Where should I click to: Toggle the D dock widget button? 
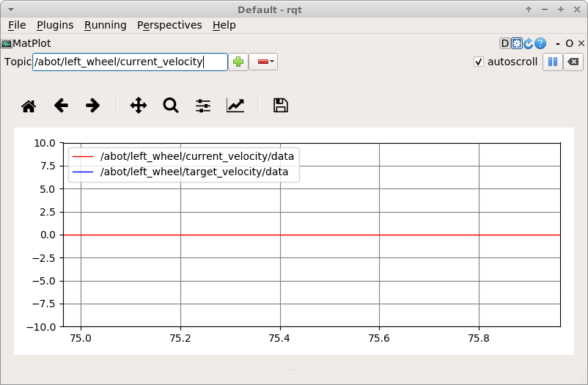click(x=504, y=43)
